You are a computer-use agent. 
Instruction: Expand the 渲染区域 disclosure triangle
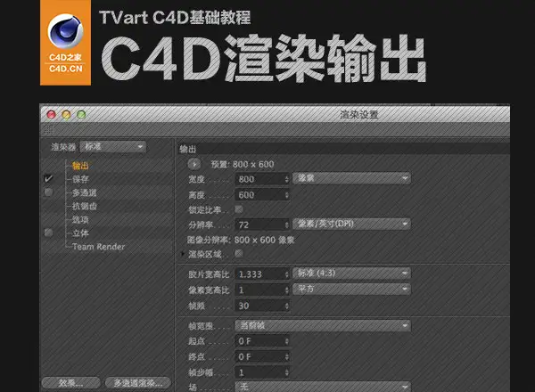click(183, 254)
